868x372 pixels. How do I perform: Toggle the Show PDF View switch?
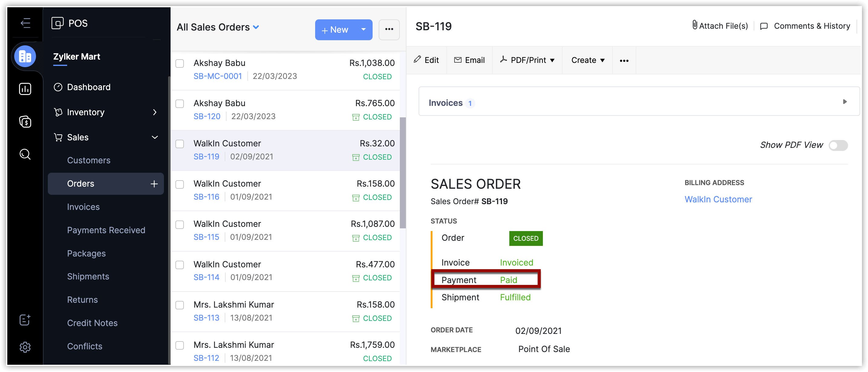[x=838, y=145]
